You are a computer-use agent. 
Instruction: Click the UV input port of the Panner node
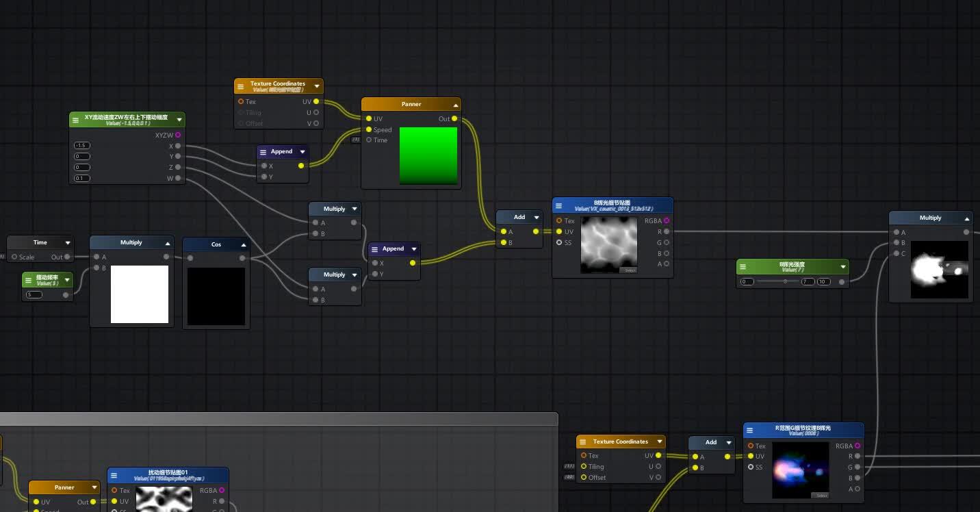[x=369, y=118]
